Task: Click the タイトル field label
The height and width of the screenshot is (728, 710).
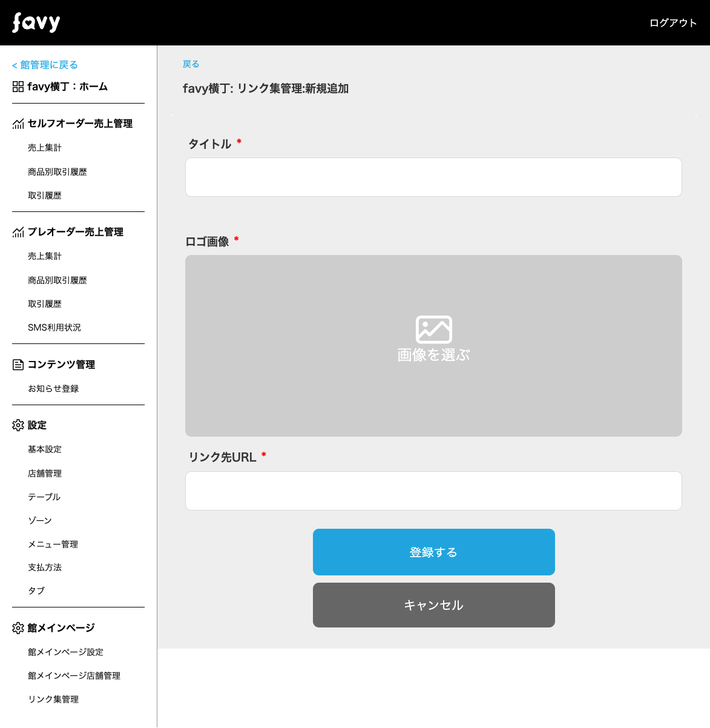Action: 210,144
